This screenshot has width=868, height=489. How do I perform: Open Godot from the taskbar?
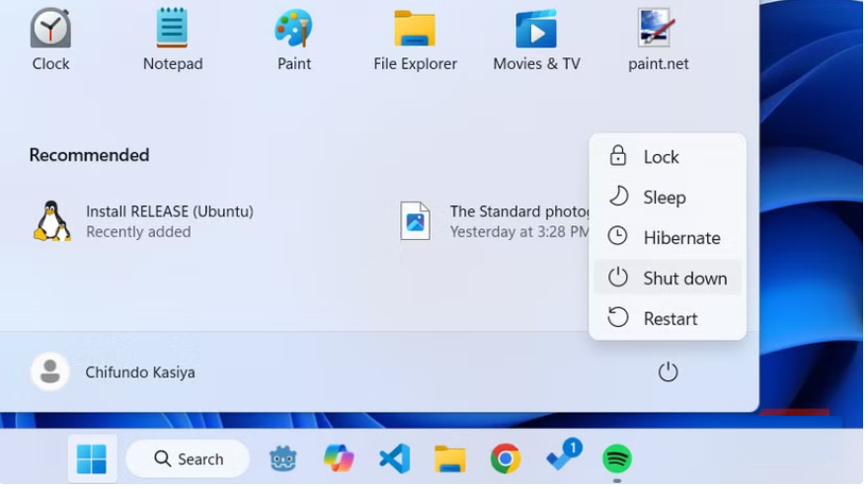click(282, 459)
